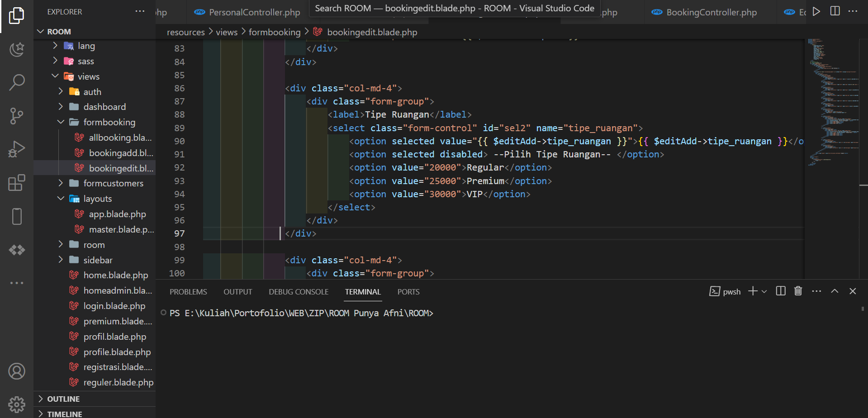Open the Explorer view in activity bar
The image size is (868, 418).
17,15
